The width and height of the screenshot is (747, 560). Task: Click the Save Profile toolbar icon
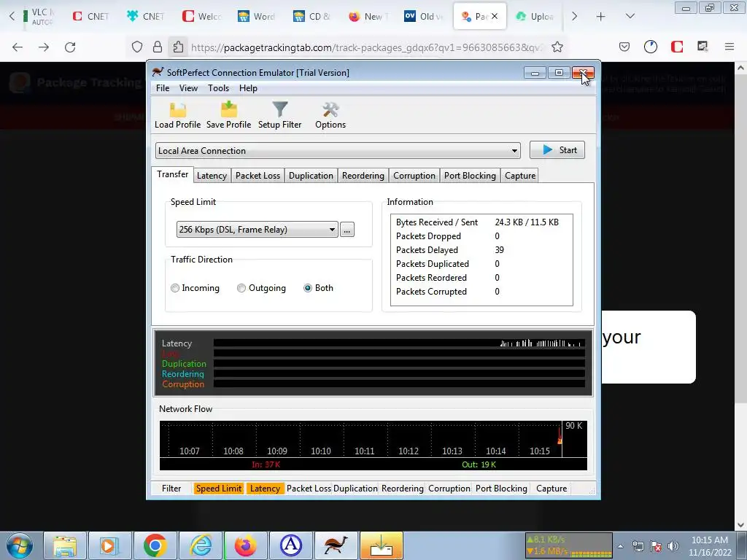tap(228, 115)
